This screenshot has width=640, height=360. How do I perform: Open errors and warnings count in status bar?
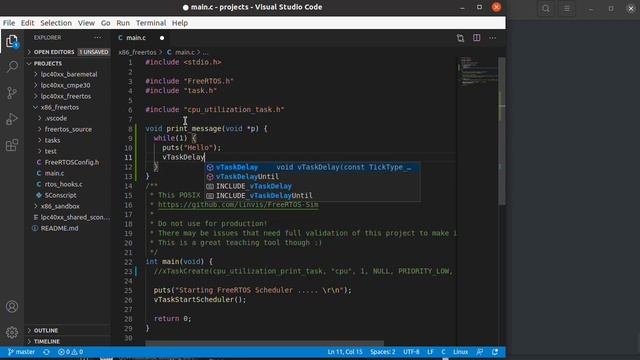click(x=70, y=352)
